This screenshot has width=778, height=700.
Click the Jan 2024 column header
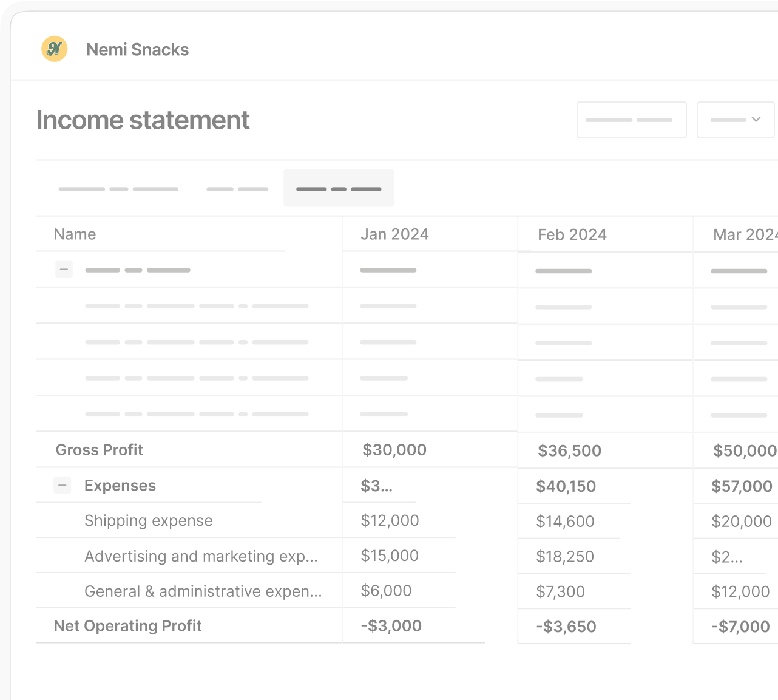[394, 234]
